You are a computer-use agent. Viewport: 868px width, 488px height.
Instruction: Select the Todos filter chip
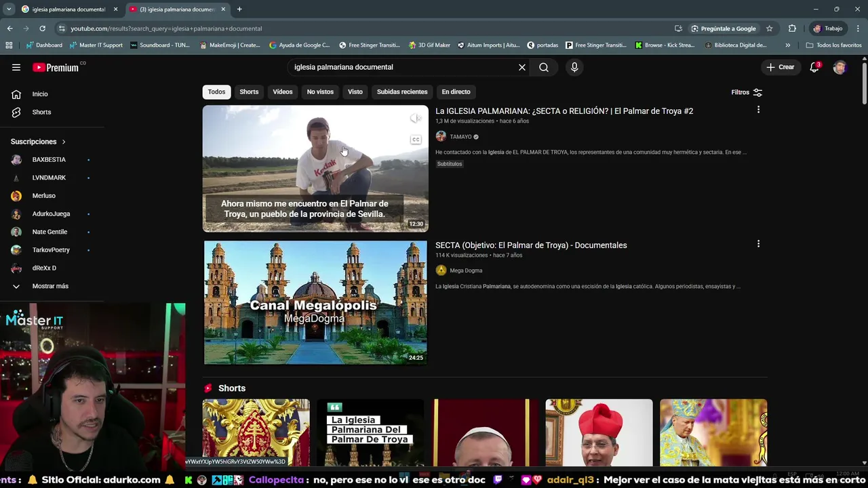click(216, 91)
